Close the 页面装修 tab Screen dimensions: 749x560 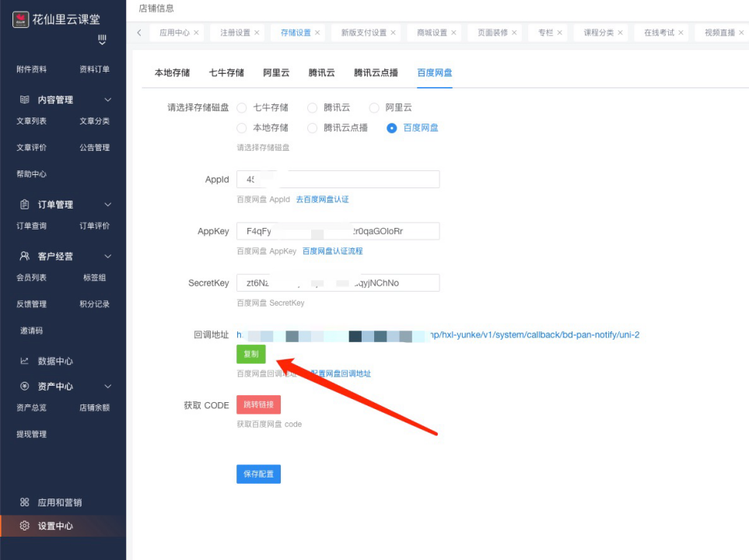click(x=514, y=33)
